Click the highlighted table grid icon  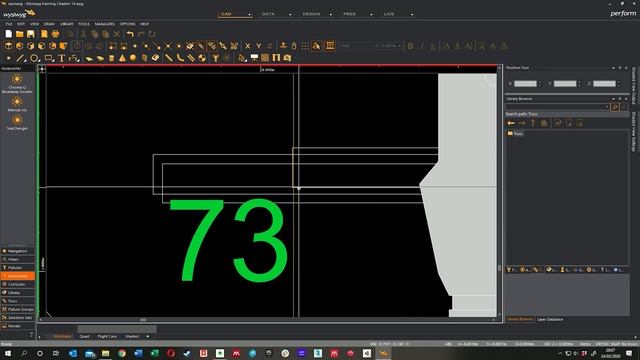point(330,46)
